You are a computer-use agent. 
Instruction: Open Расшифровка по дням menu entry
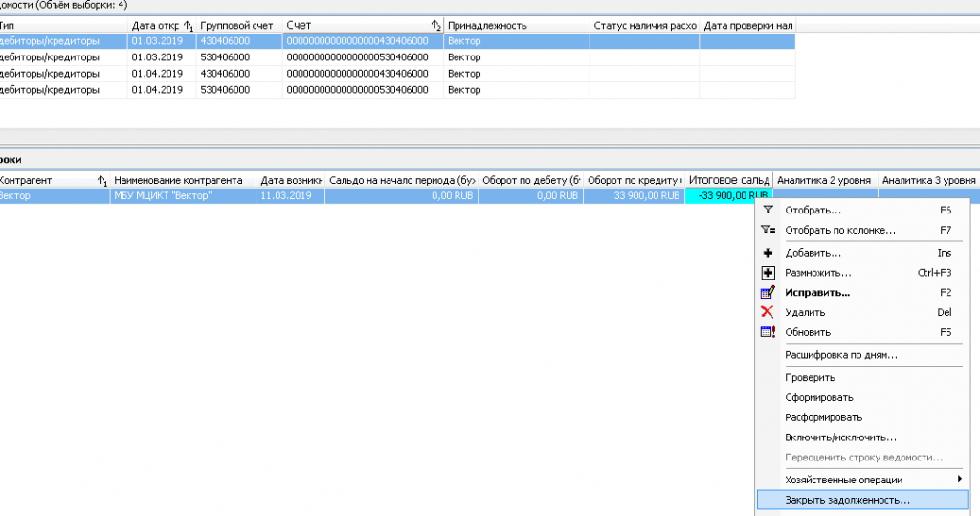click(x=840, y=355)
